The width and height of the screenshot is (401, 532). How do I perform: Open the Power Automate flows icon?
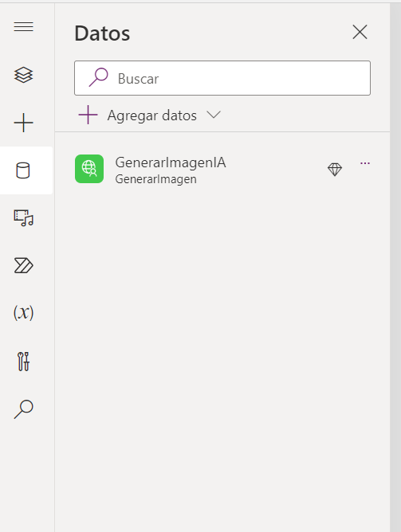(23, 265)
